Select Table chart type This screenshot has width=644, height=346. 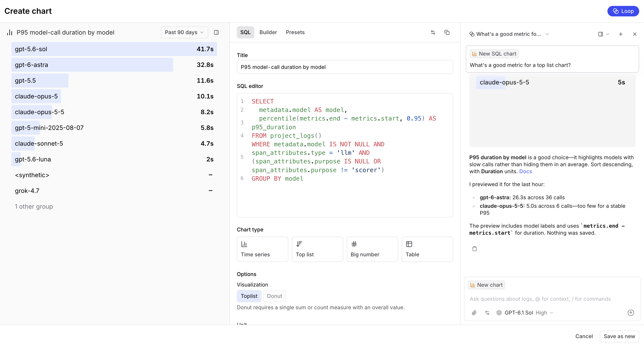(427, 249)
